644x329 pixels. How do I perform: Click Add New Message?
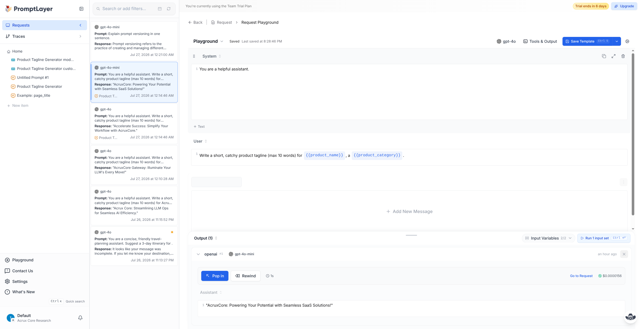409,212
